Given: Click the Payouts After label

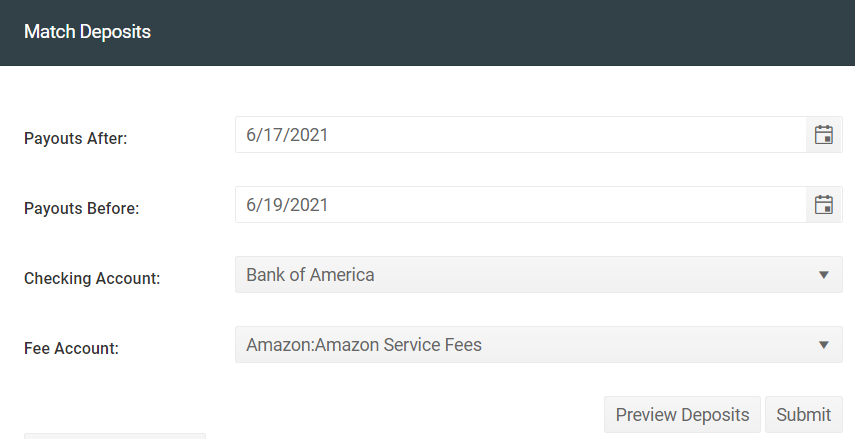Looking at the screenshot, I should tap(75, 139).
